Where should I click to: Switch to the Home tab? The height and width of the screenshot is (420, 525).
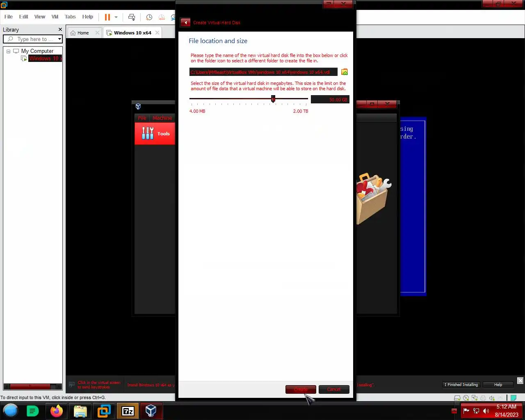click(83, 33)
